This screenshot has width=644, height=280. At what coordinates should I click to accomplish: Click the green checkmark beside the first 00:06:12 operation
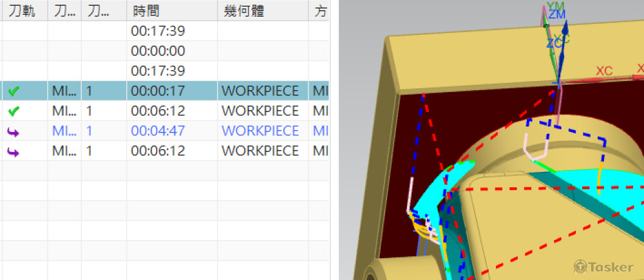click(x=14, y=111)
